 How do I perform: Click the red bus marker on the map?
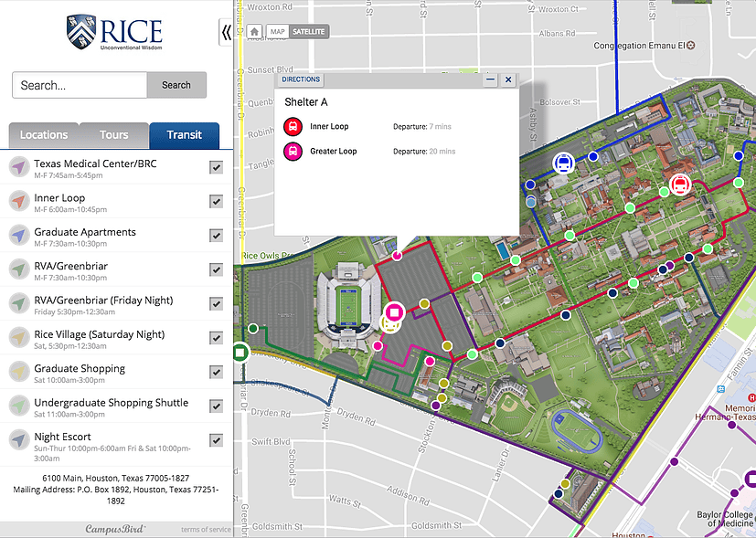point(680,185)
